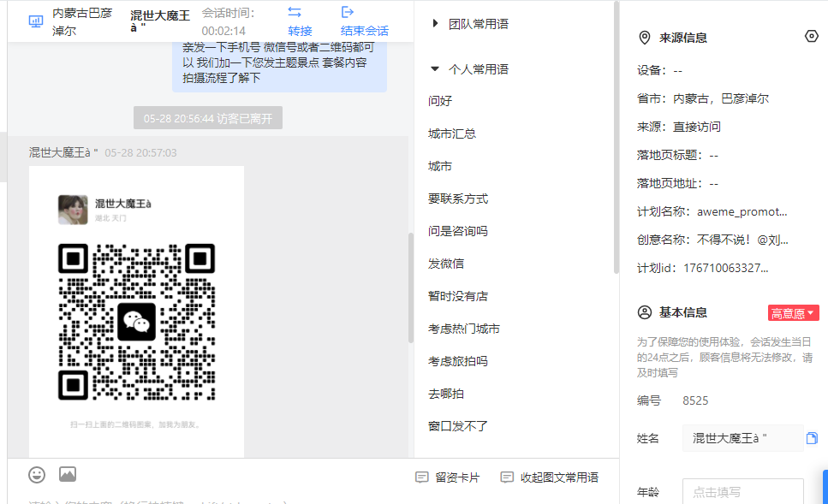Click the 设备 row in 来源信息
The image size is (828, 504).
[659, 70]
